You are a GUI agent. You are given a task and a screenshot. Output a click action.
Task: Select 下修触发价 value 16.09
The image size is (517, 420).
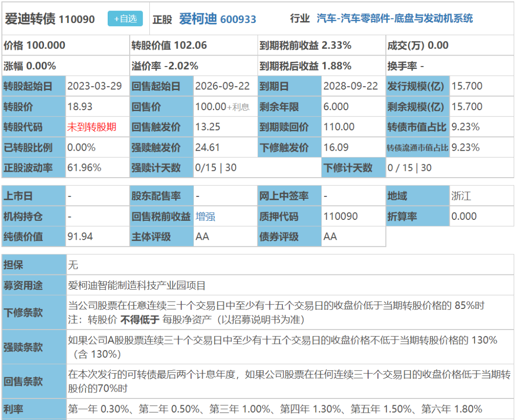[x=336, y=148]
